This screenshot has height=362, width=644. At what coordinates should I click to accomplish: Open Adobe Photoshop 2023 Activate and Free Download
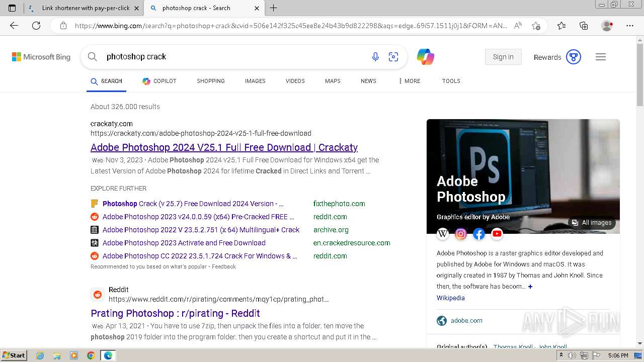tap(184, 243)
